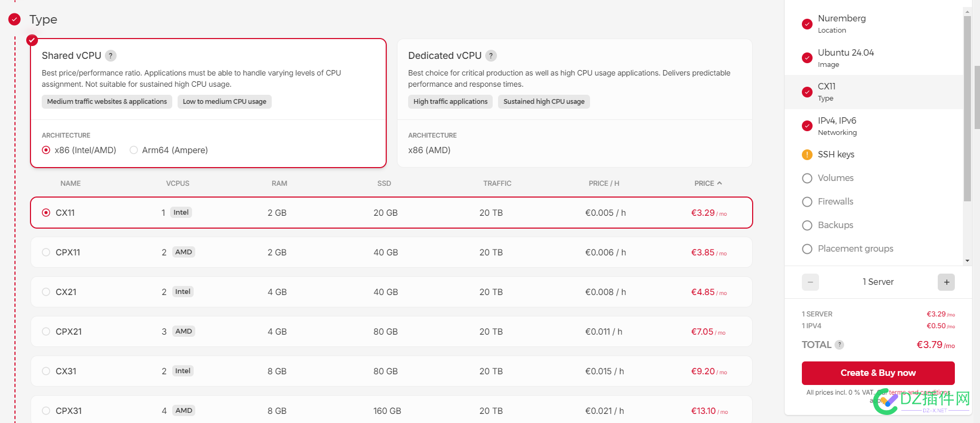Click the TOTAL price help icon
The width and height of the screenshot is (980, 423).
[x=839, y=345]
